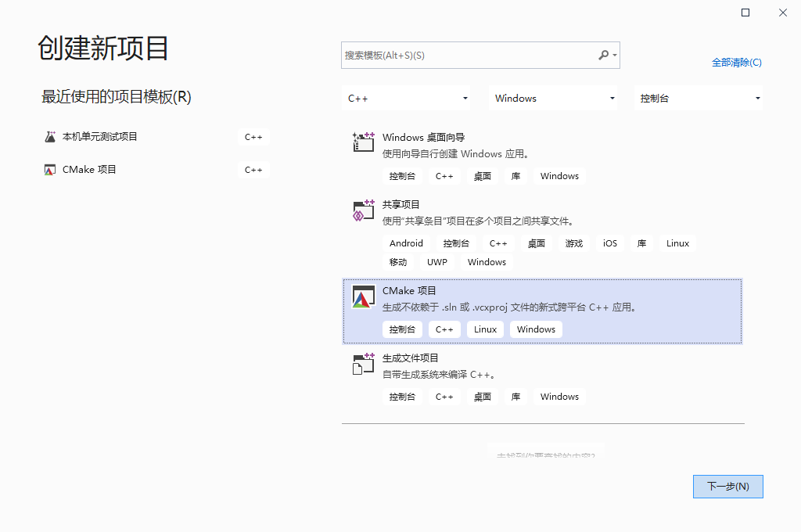The height and width of the screenshot is (532, 801).
Task: Open the Windows platform filter dropdown
Action: point(553,98)
